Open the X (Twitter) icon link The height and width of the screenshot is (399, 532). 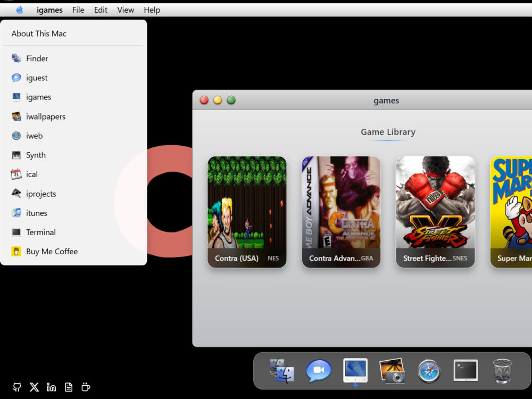[x=34, y=387]
